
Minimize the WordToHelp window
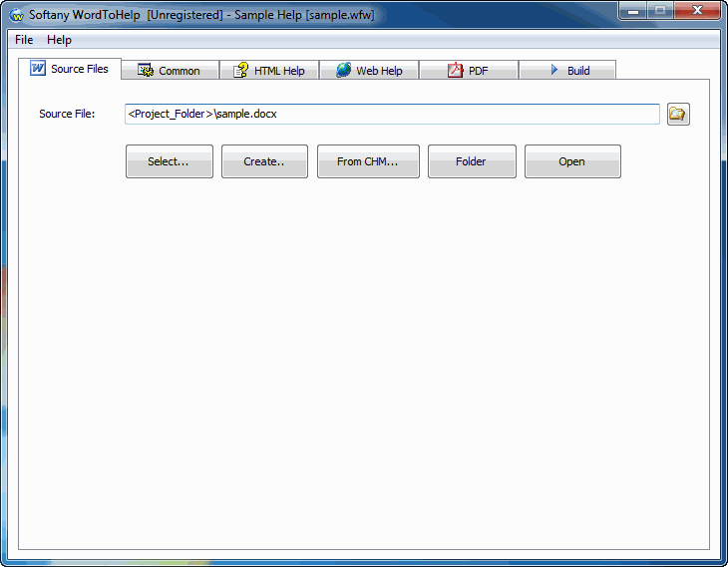pyautogui.click(x=633, y=11)
